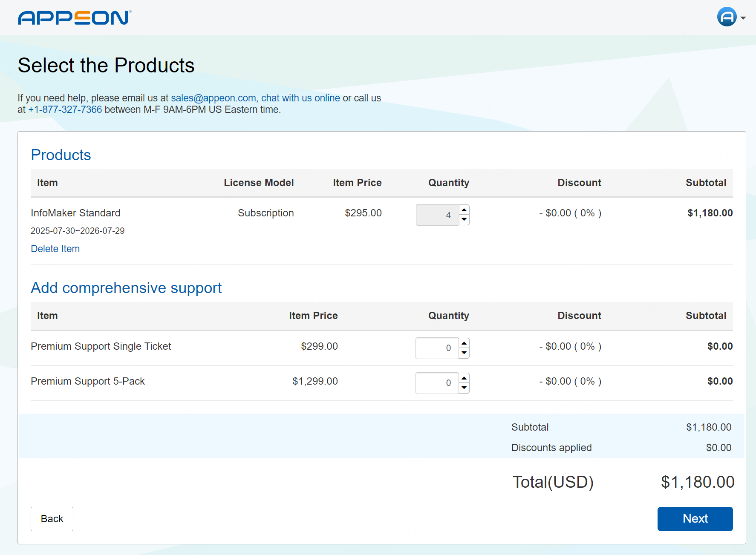Select the $295.00 item price
This screenshot has width=756, height=555.
(x=363, y=213)
